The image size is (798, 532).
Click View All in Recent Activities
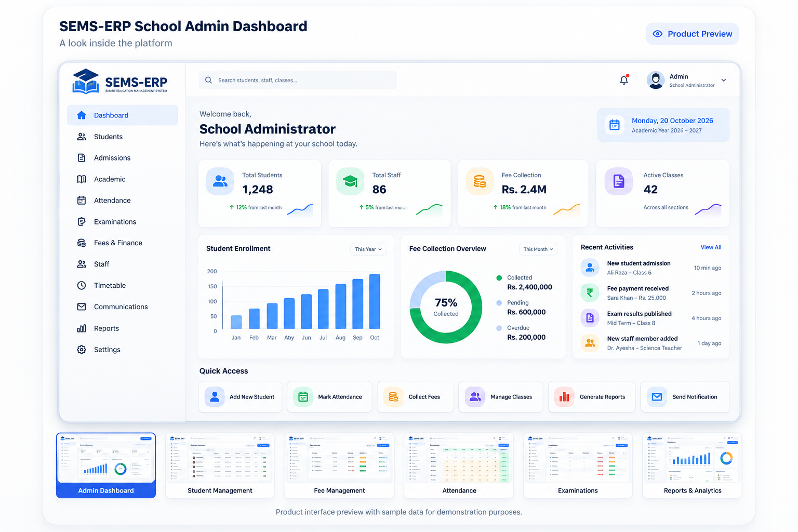tap(711, 247)
